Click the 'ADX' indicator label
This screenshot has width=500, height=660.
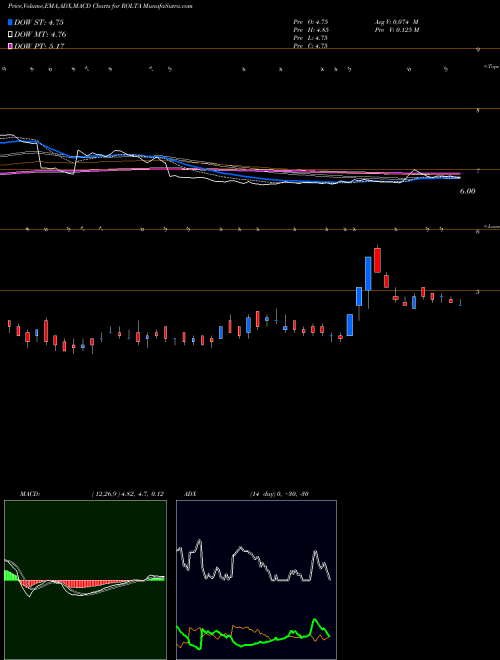[x=190, y=494]
